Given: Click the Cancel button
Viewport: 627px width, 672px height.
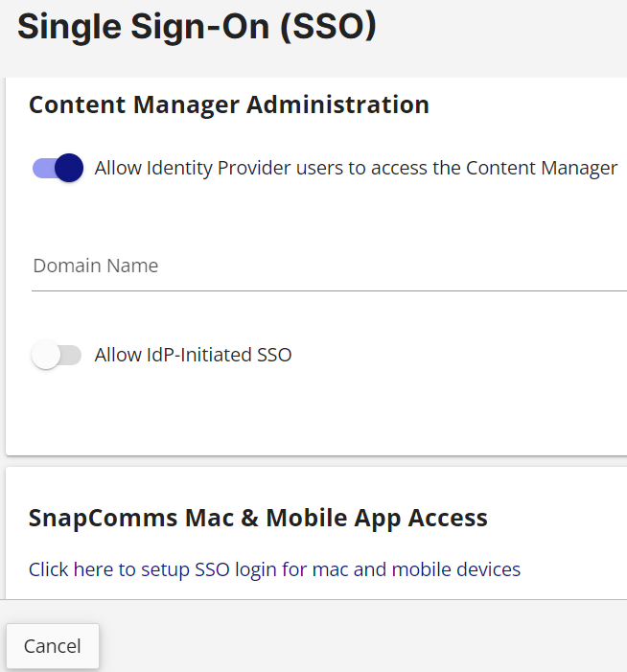Looking at the screenshot, I should pyautogui.click(x=53, y=646).
